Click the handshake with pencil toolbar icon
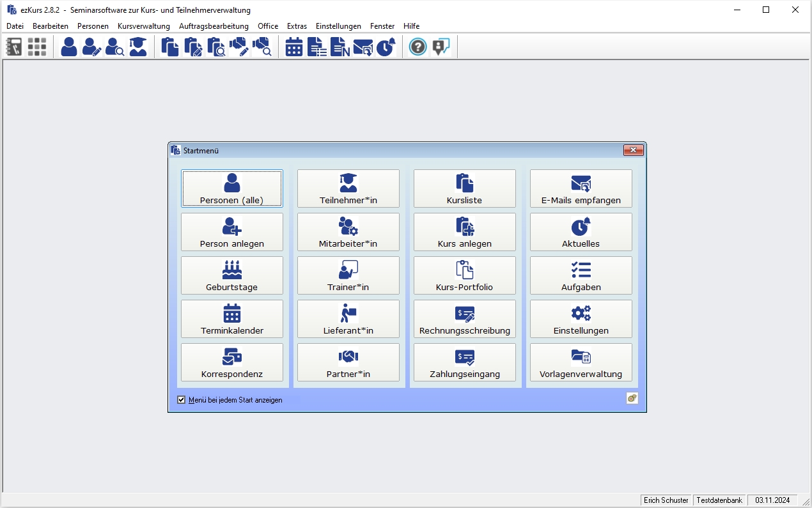The height and width of the screenshot is (508, 812). click(x=239, y=47)
